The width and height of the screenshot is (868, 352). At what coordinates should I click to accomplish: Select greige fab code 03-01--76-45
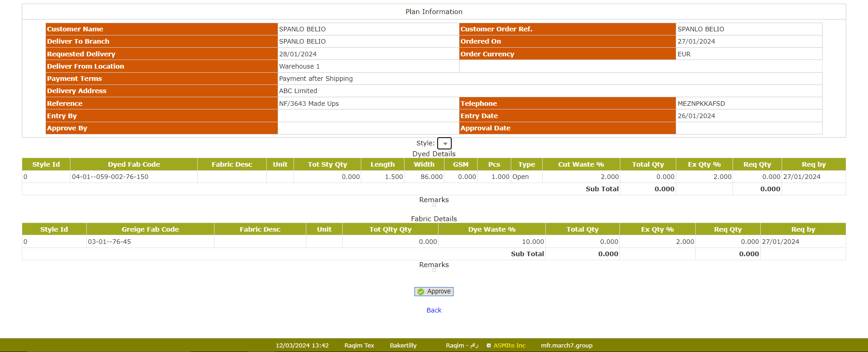pos(109,242)
